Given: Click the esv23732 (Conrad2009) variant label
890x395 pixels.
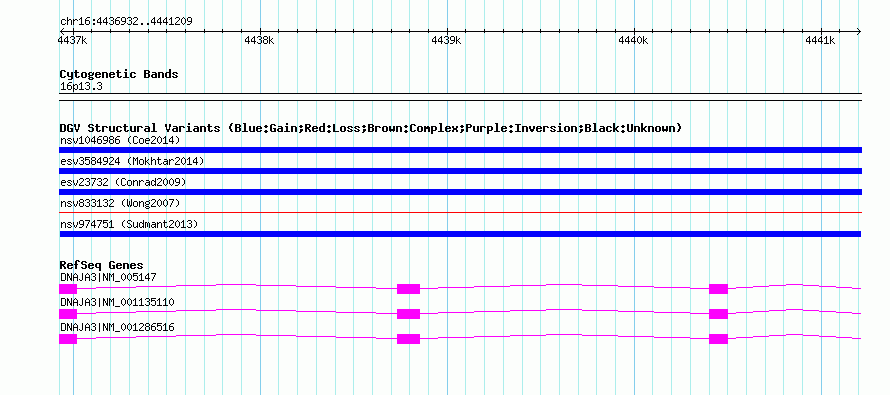Looking at the screenshot, I should pos(123,182).
